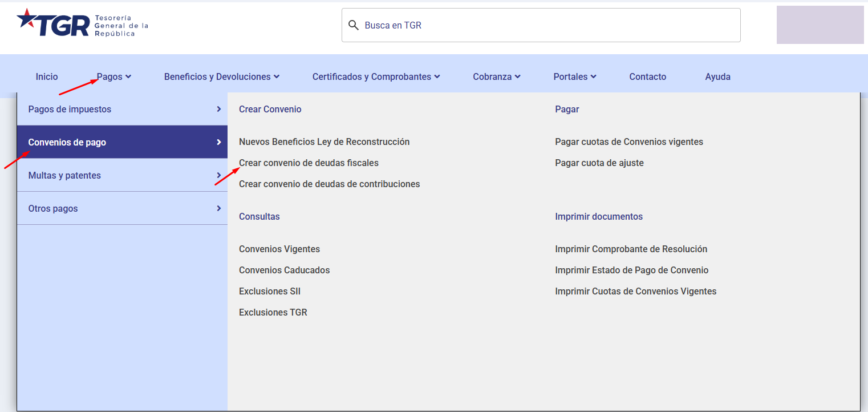Click the search magnifier icon
868x412 pixels.
point(354,25)
